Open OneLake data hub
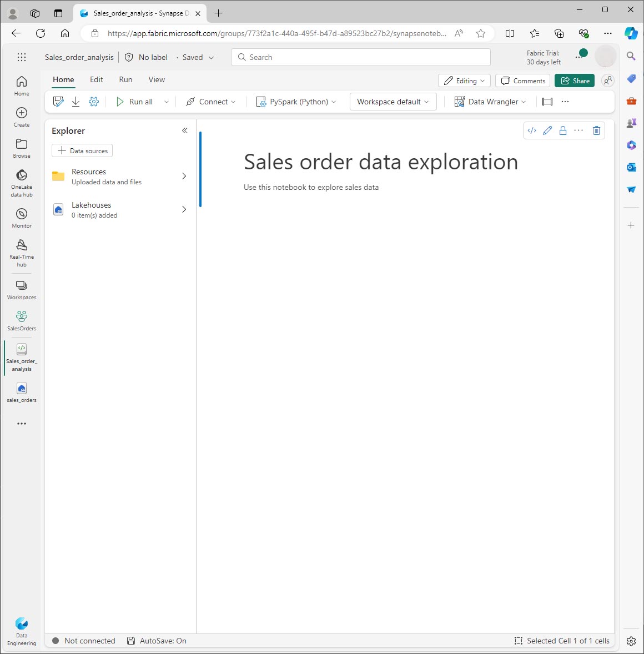This screenshot has height=654, width=644. [22, 183]
